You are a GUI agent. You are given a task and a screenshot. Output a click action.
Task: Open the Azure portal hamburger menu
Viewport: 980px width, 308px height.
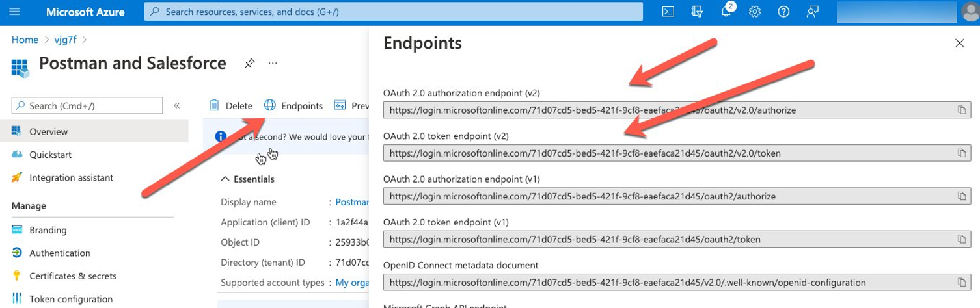pos(15,12)
